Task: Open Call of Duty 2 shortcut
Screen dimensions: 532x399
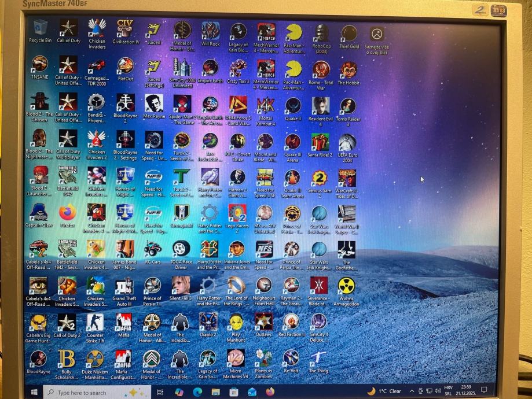Action: point(67,326)
